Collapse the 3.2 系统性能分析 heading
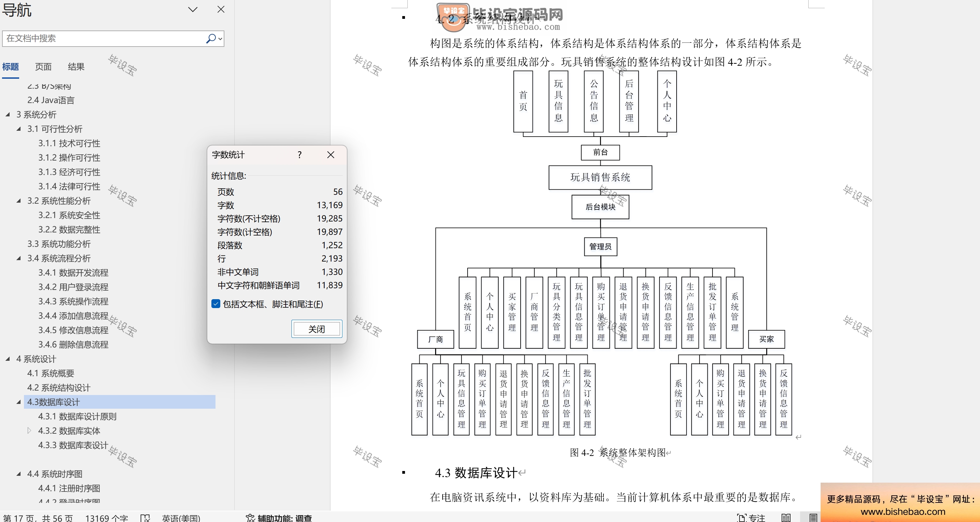 click(x=18, y=201)
